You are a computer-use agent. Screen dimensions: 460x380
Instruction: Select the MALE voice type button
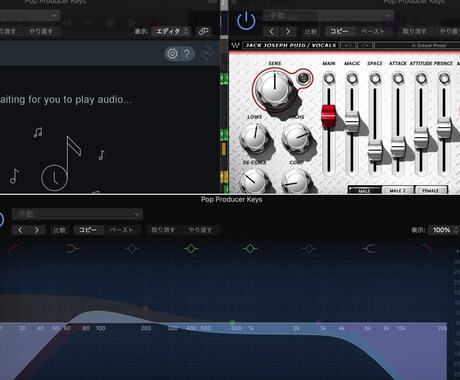[x=364, y=190]
